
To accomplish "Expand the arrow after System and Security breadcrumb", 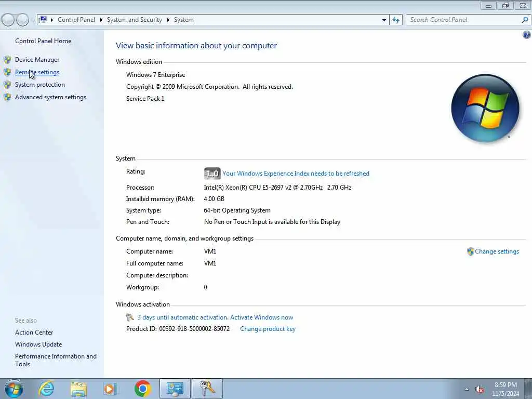I will (168, 20).
